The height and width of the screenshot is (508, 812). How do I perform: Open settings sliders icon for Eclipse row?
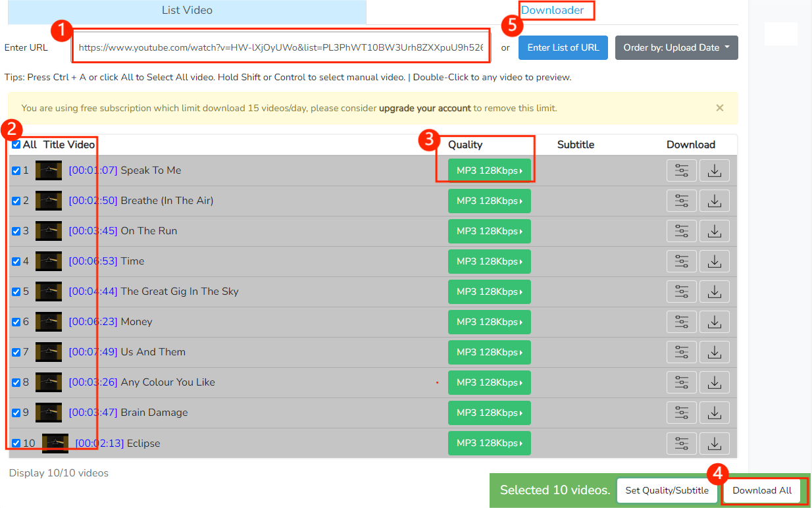pyautogui.click(x=682, y=443)
